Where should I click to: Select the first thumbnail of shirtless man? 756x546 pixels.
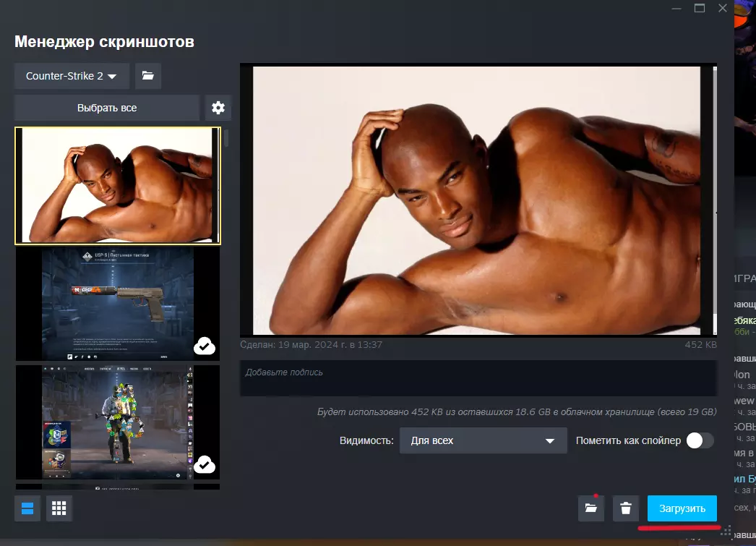tap(118, 186)
